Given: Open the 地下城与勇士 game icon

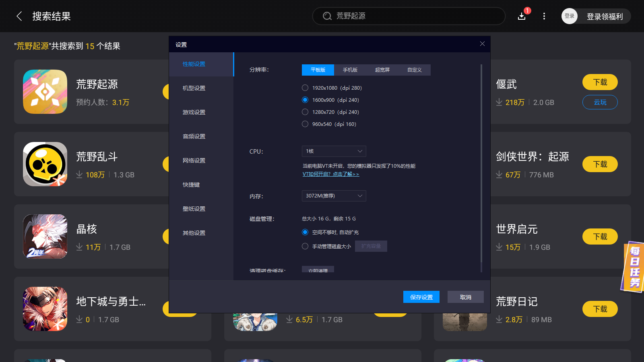Looking at the screenshot, I should click(x=45, y=309).
